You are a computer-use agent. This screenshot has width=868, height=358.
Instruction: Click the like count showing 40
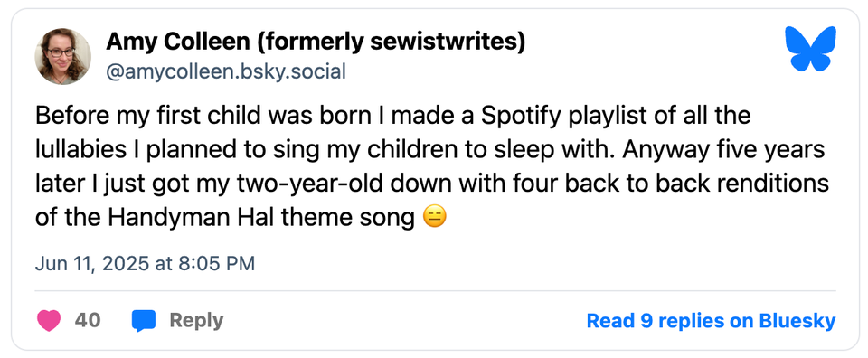click(88, 320)
